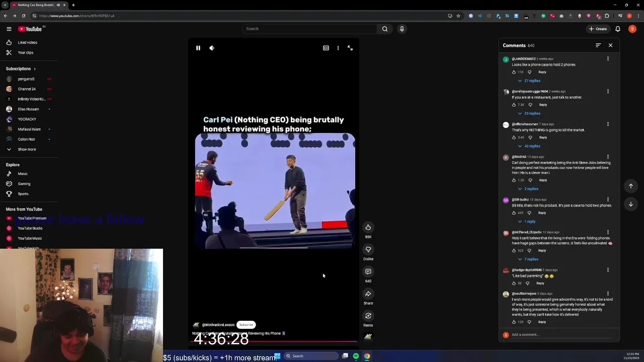Open the Chrome extensions puzzle icon
Screen dimensions: 644x362
(607, 16)
